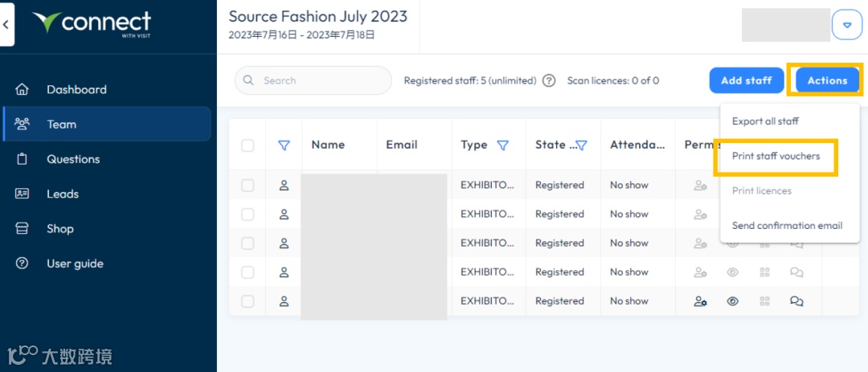Image resolution: width=868 pixels, height=372 pixels.
Task: Tick the select-all checkbox in table header
Action: click(x=248, y=145)
